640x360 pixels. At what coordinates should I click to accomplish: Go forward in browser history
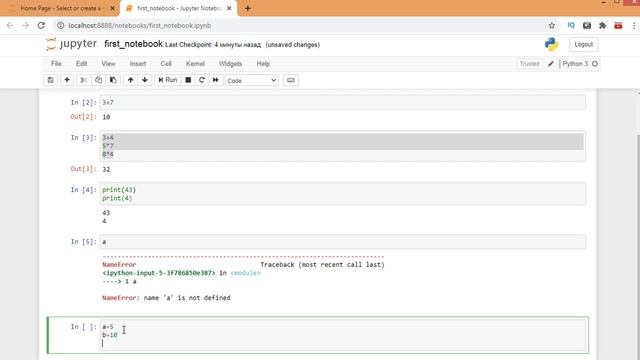[25, 25]
